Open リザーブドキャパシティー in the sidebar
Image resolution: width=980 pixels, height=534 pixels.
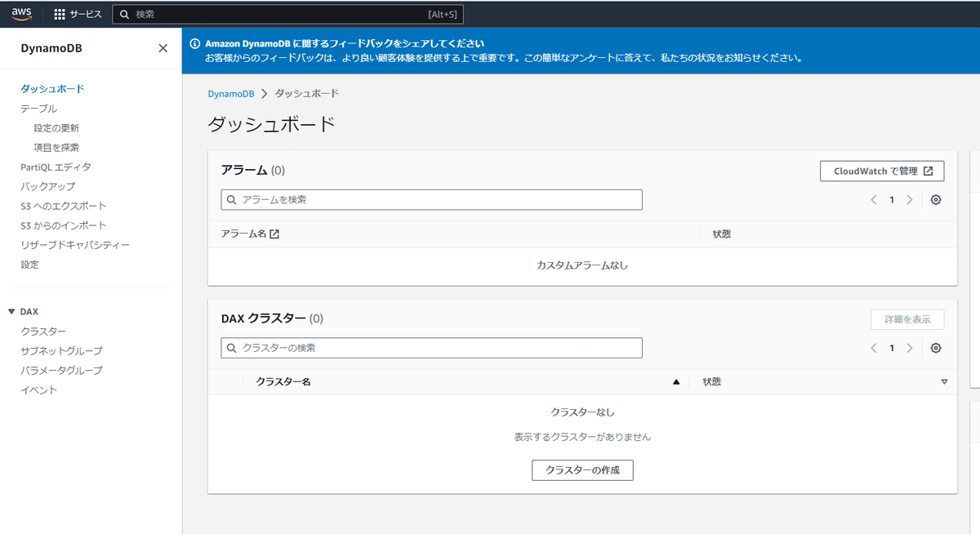point(75,246)
